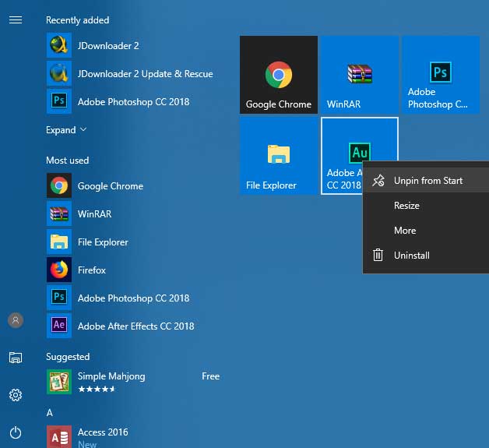
Task: Click Google Chrome label in Most used
Action: (111, 186)
